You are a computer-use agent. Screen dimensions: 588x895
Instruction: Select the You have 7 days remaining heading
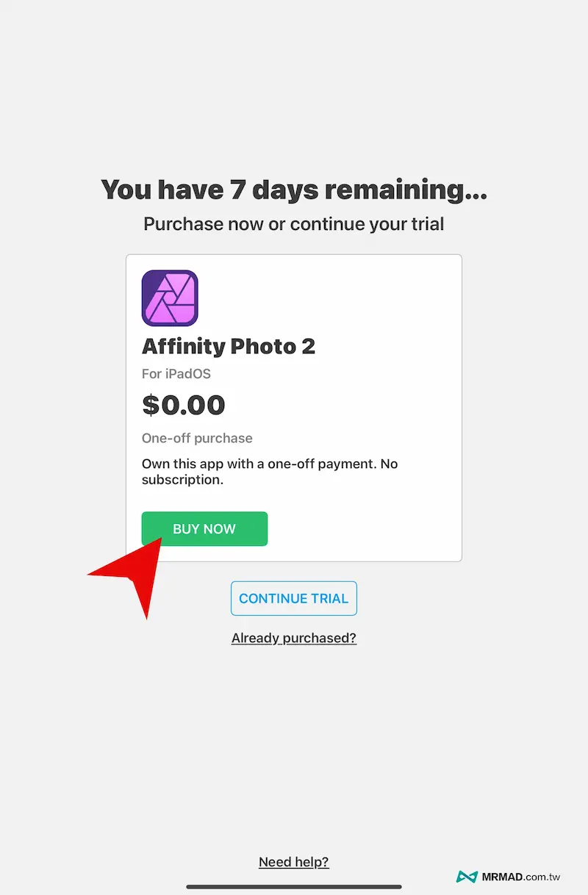coord(293,189)
